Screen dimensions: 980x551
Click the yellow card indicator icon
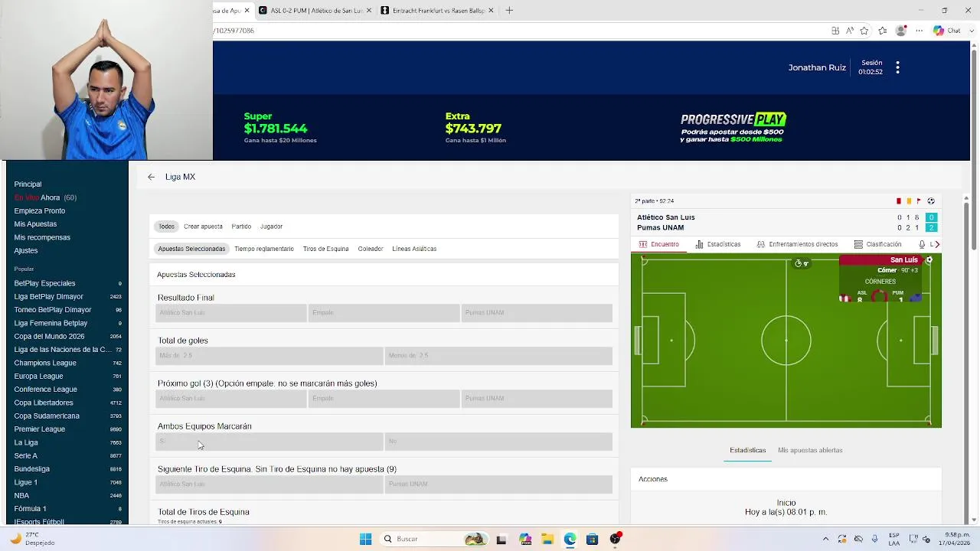[x=909, y=201]
